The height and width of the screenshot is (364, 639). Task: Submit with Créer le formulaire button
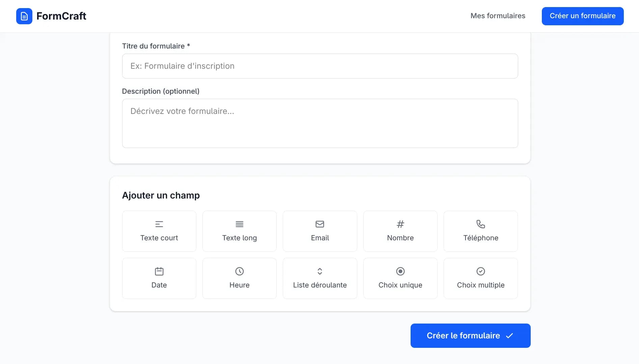463,336
